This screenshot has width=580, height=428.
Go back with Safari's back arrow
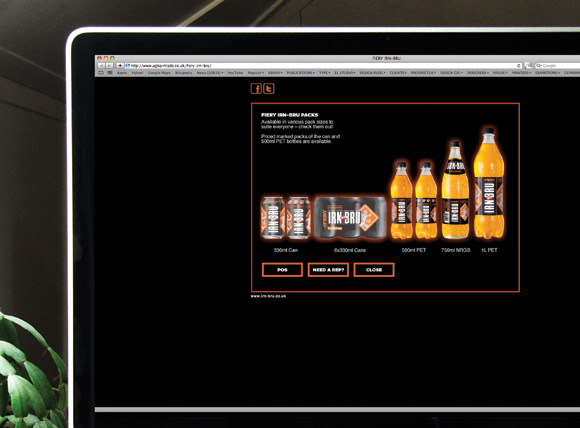(101, 65)
